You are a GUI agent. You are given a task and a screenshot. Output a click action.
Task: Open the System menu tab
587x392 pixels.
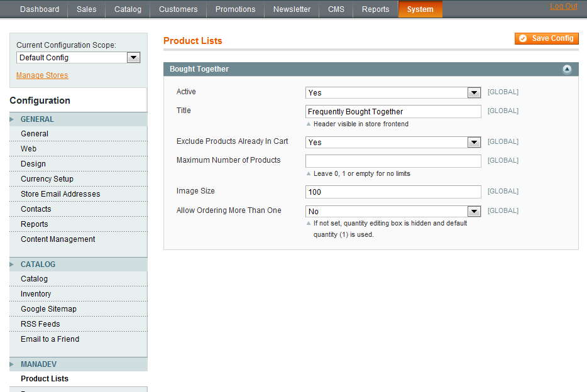[x=420, y=9]
